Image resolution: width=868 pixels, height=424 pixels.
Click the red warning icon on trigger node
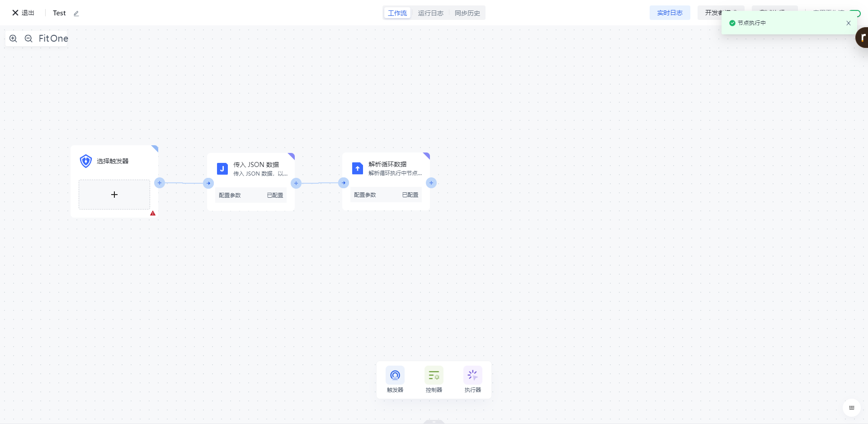click(x=153, y=213)
